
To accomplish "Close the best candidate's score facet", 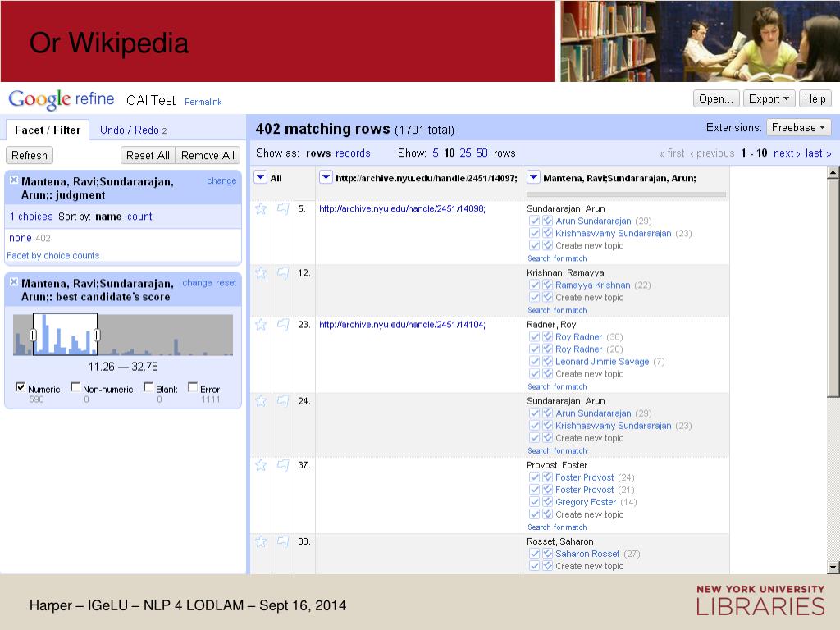I will click(14, 282).
